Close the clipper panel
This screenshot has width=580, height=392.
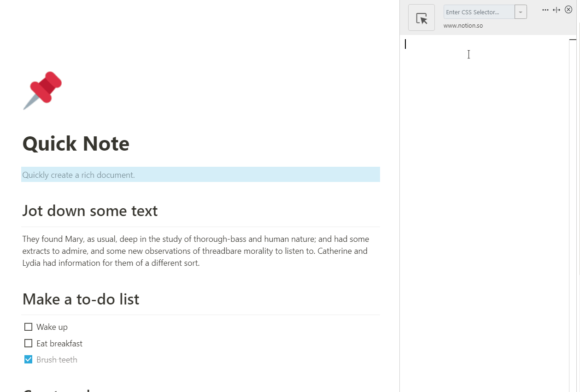(x=568, y=9)
